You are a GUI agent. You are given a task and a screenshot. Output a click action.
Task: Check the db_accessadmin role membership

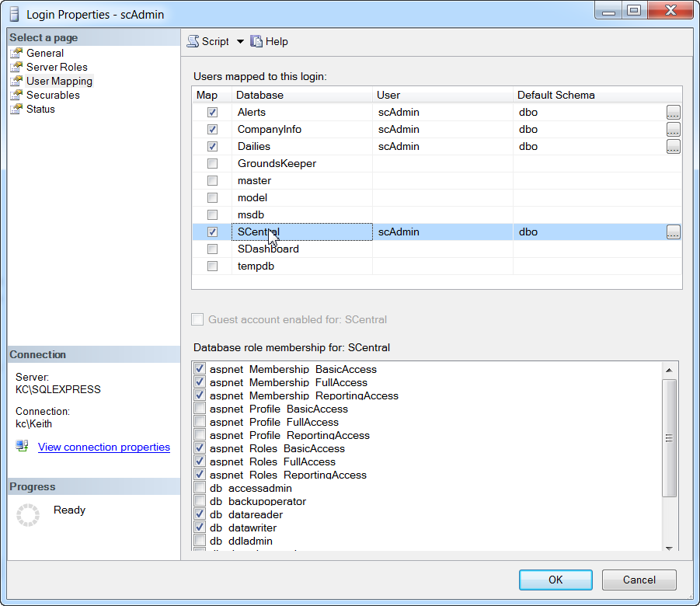198,488
